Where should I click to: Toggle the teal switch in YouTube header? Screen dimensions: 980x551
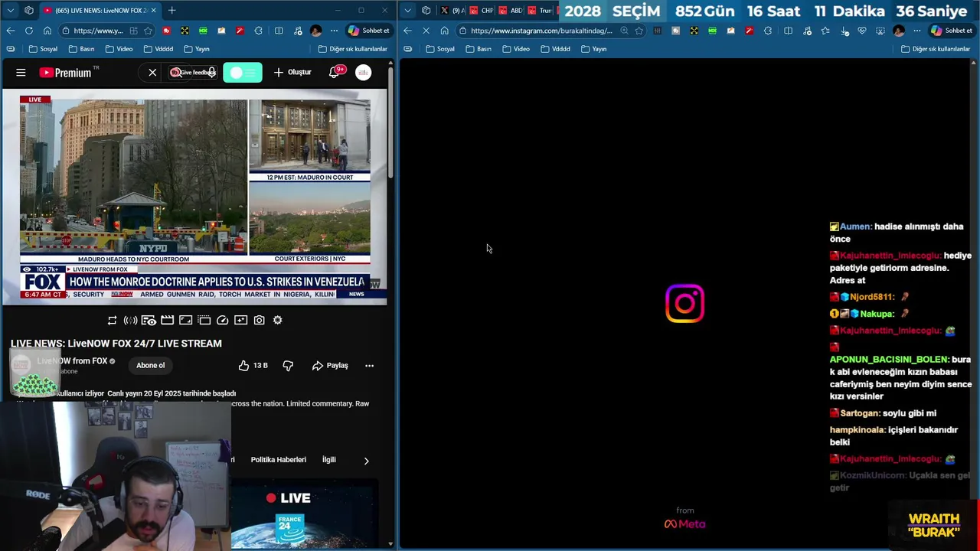coord(243,73)
